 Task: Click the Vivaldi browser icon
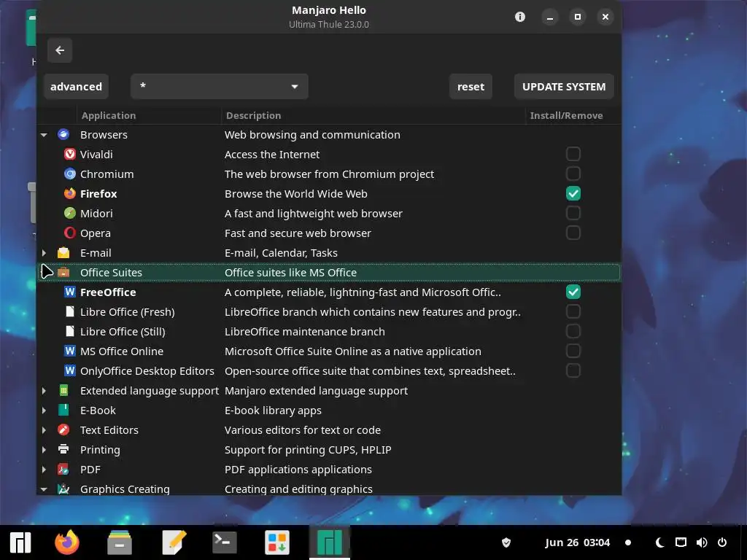(70, 155)
